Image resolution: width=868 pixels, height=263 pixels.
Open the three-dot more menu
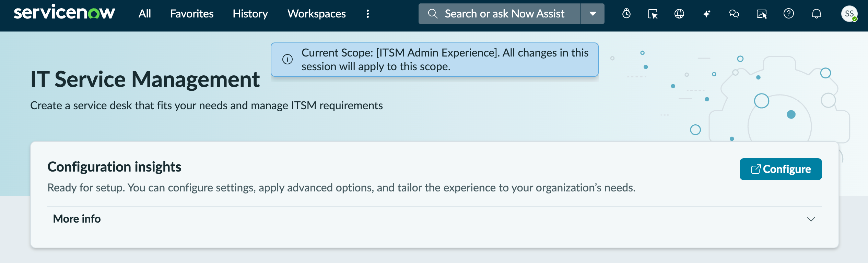(368, 14)
